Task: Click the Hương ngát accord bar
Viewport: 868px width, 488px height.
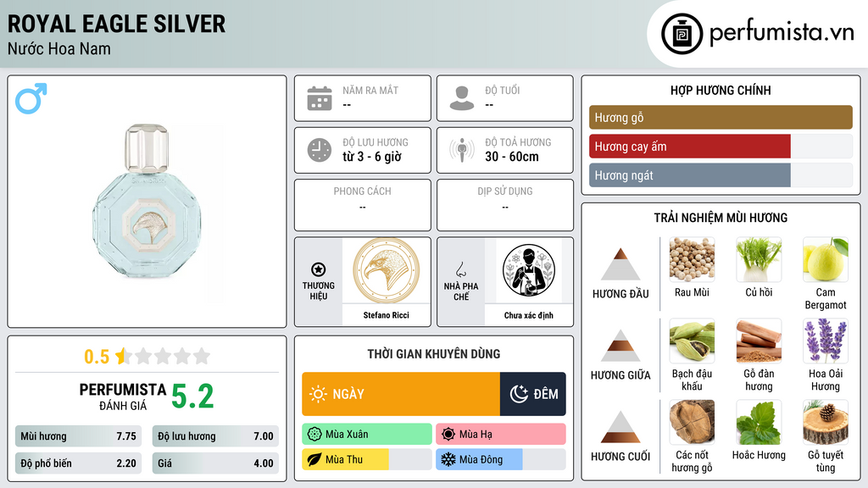Action: [721, 175]
